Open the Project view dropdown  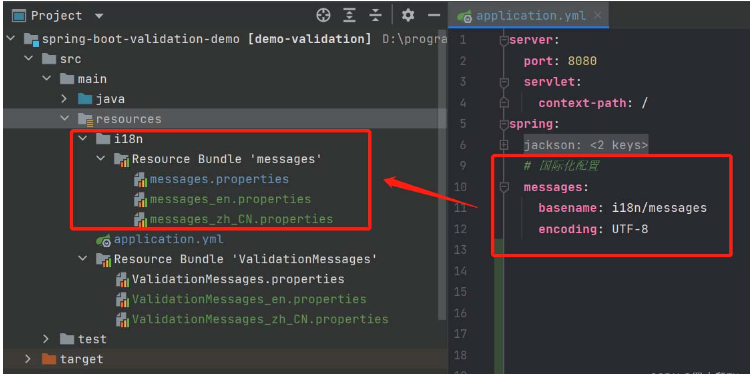99,16
